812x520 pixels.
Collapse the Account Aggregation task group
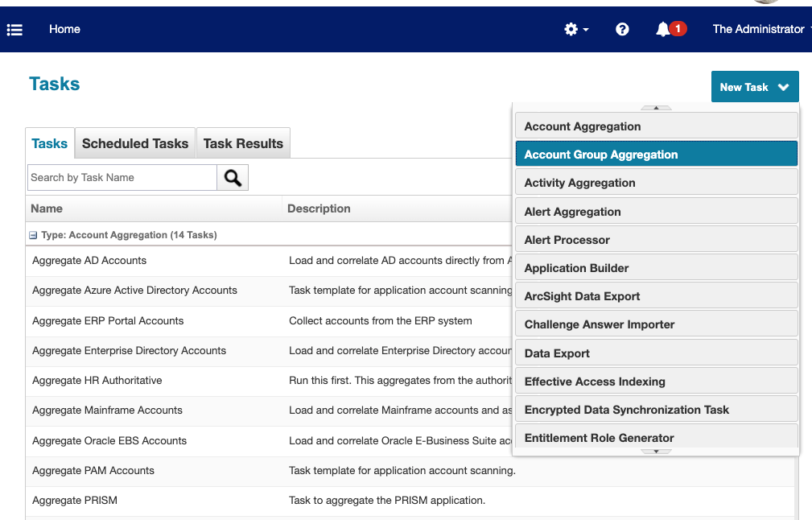tap(32, 234)
